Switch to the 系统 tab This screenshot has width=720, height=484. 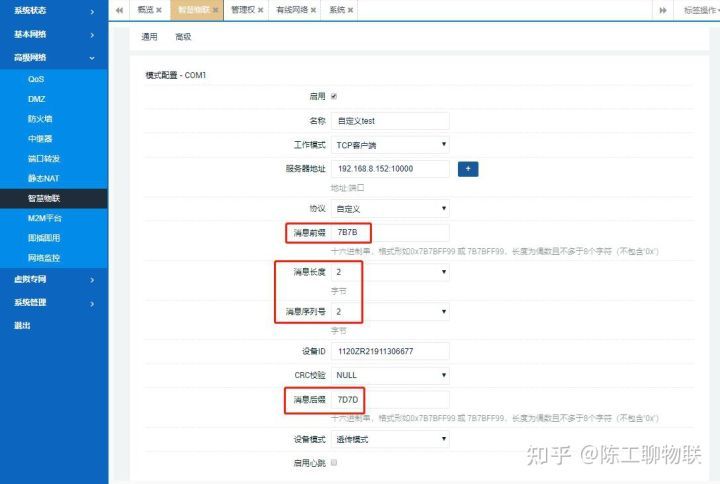point(337,10)
